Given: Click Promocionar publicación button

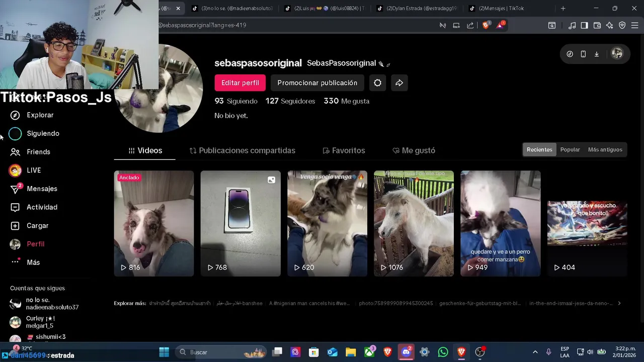Looking at the screenshot, I should 317,83.
